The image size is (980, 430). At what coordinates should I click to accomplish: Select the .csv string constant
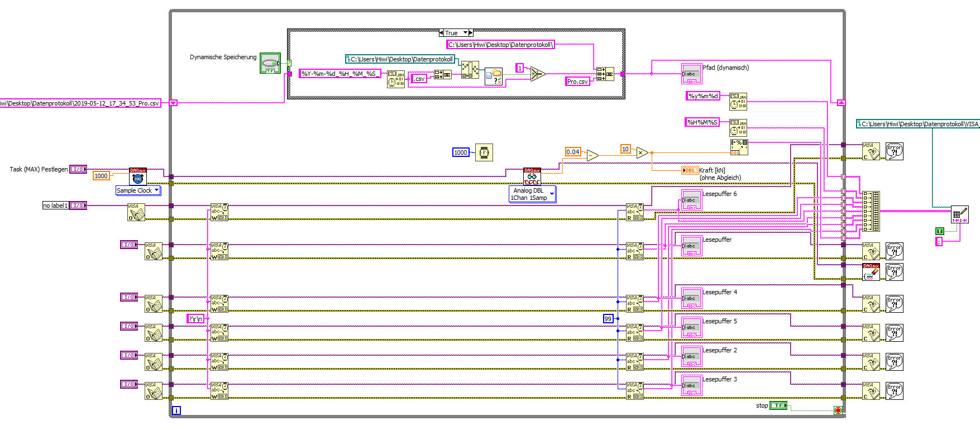pyautogui.click(x=419, y=79)
